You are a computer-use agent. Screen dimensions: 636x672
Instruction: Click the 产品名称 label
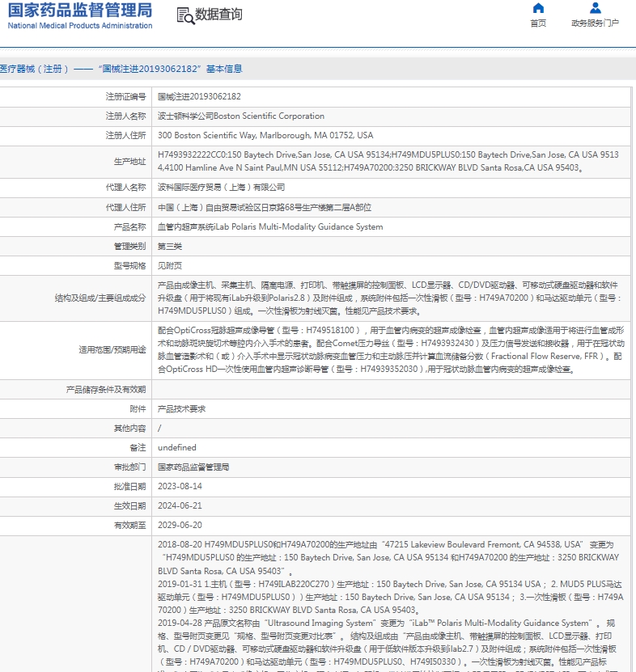point(129,226)
